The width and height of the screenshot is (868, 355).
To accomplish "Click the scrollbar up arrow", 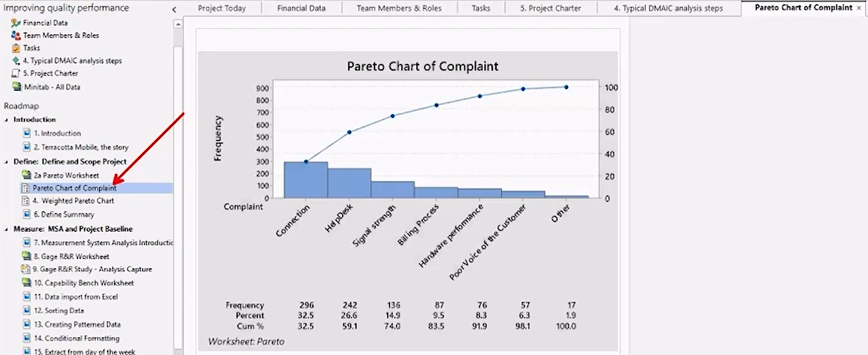I will pyautogui.click(x=178, y=24).
